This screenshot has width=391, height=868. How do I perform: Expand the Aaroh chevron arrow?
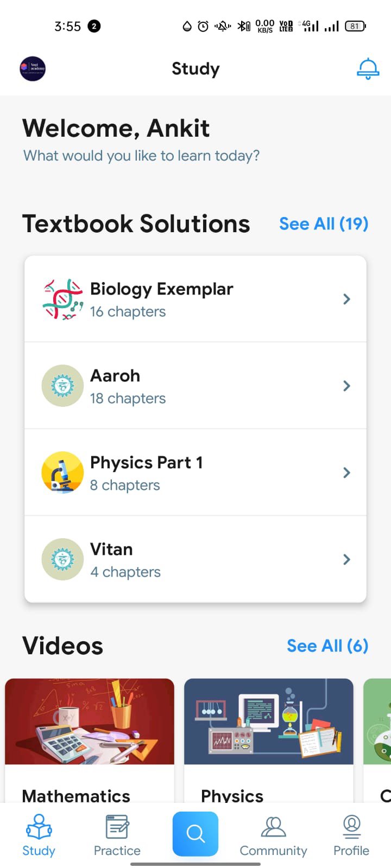click(346, 386)
